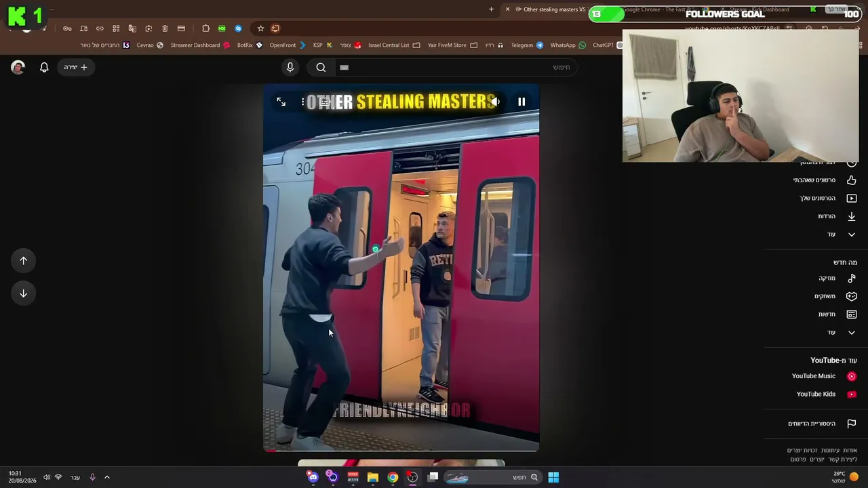This screenshot has width=868, height=488.
Task: Open Liked videos (סרטונים שאהבתי) in sidebar
Action: click(824, 180)
